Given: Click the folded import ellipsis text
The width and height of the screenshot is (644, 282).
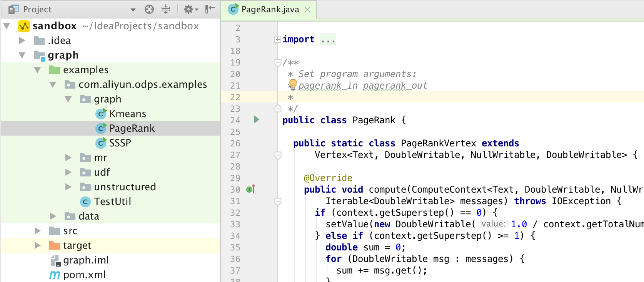Looking at the screenshot, I should coord(328,39).
